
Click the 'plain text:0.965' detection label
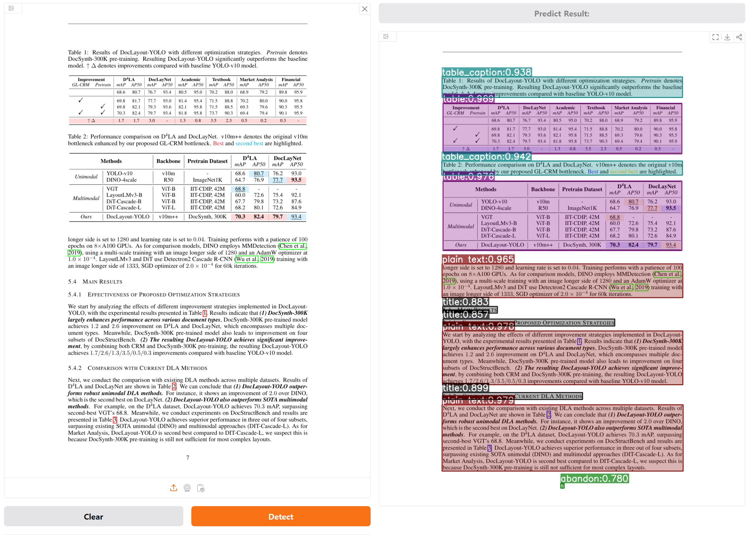[478, 259]
